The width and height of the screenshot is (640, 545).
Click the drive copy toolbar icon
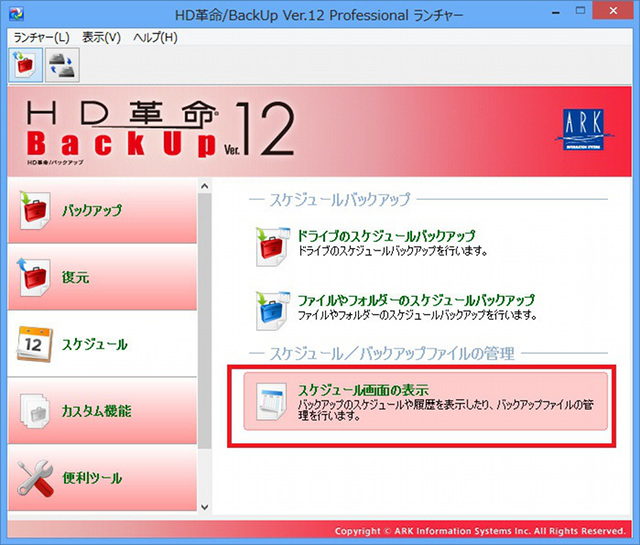[62, 65]
